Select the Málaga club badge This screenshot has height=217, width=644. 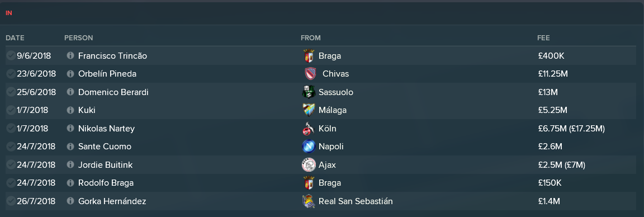tap(308, 110)
